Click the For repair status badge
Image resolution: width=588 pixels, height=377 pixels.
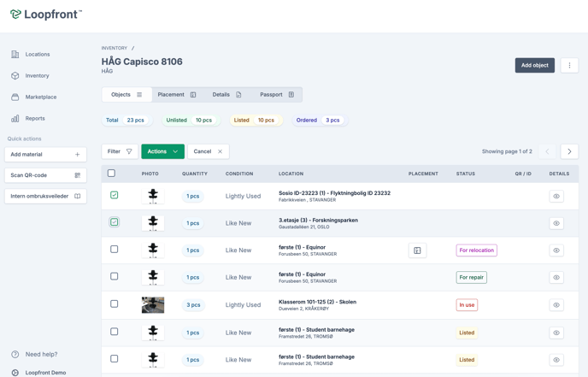point(472,277)
